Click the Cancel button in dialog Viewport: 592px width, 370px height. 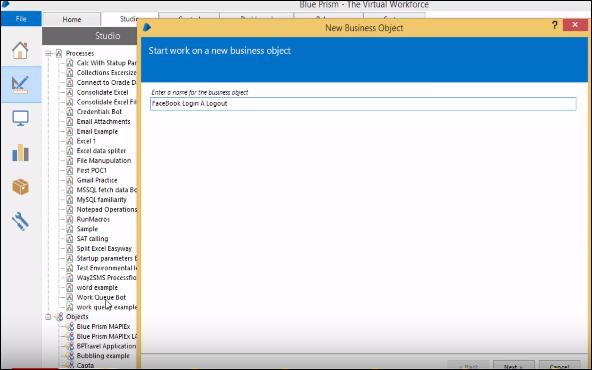[559, 366]
